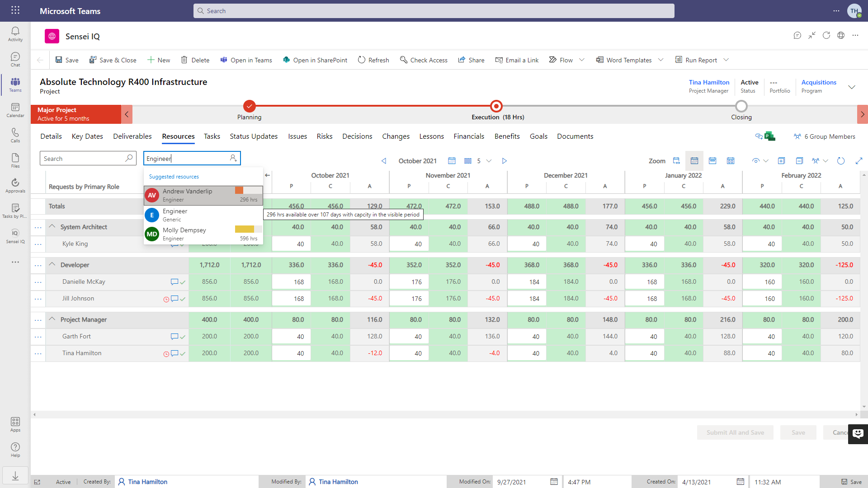Open Sensei IQ app in sidebar
Image resolution: width=868 pixels, height=488 pixels.
(x=15, y=236)
